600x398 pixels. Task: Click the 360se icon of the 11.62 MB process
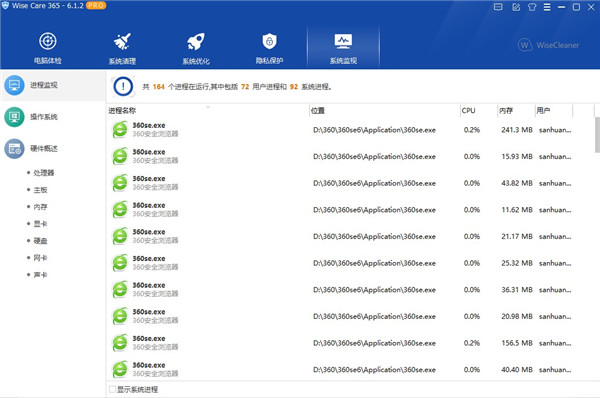(x=120, y=210)
